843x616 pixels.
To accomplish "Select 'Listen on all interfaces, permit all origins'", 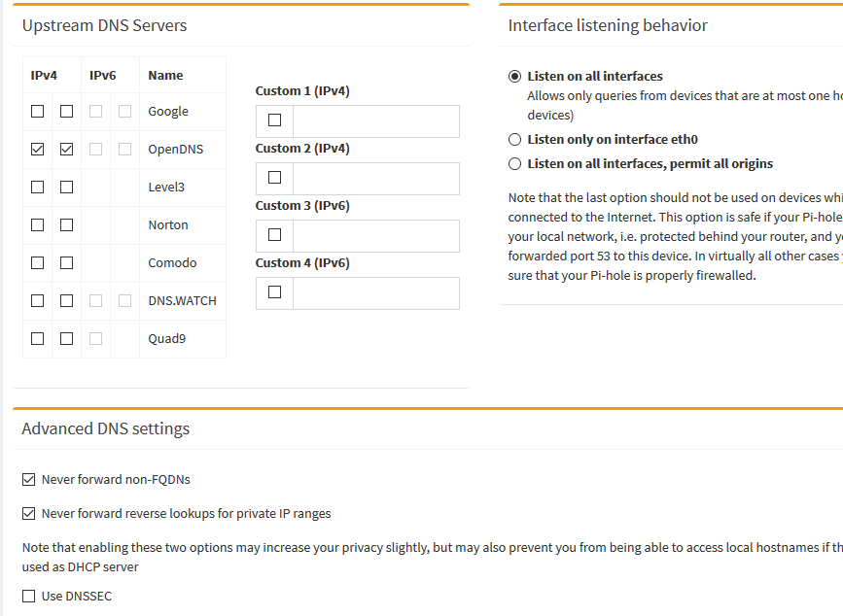I will point(514,164).
